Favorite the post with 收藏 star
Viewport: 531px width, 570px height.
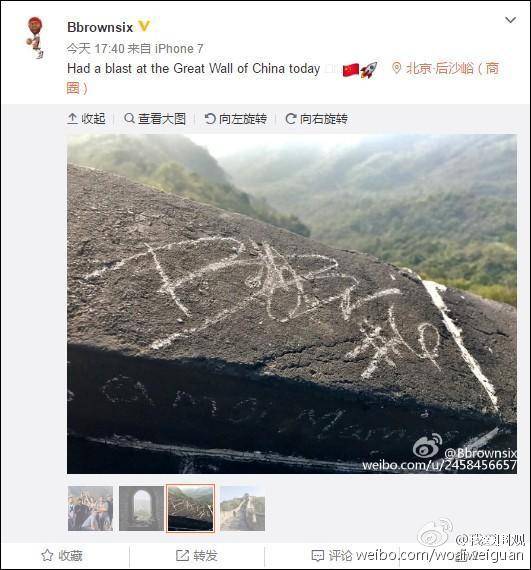(62, 555)
